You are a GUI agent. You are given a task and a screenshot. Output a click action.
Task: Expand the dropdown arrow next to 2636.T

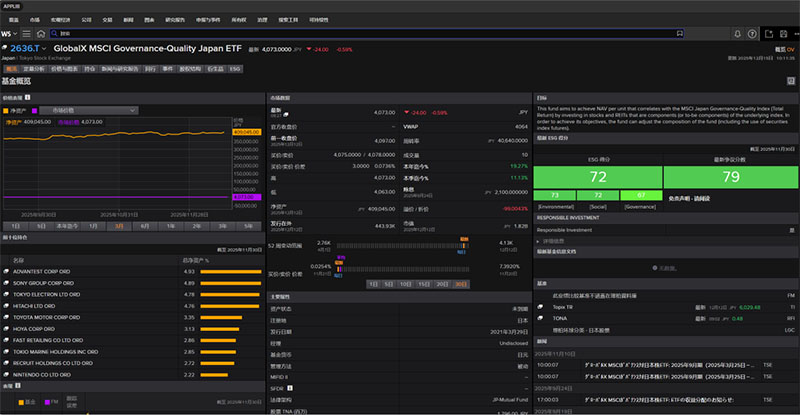44,49
